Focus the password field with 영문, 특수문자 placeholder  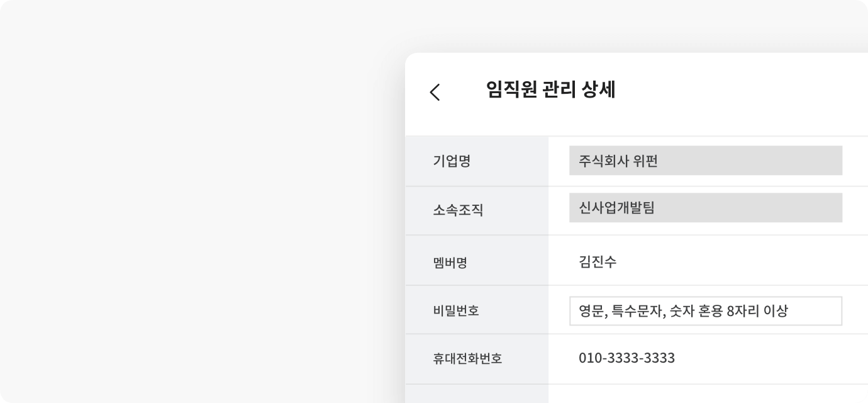pos(706,311)
